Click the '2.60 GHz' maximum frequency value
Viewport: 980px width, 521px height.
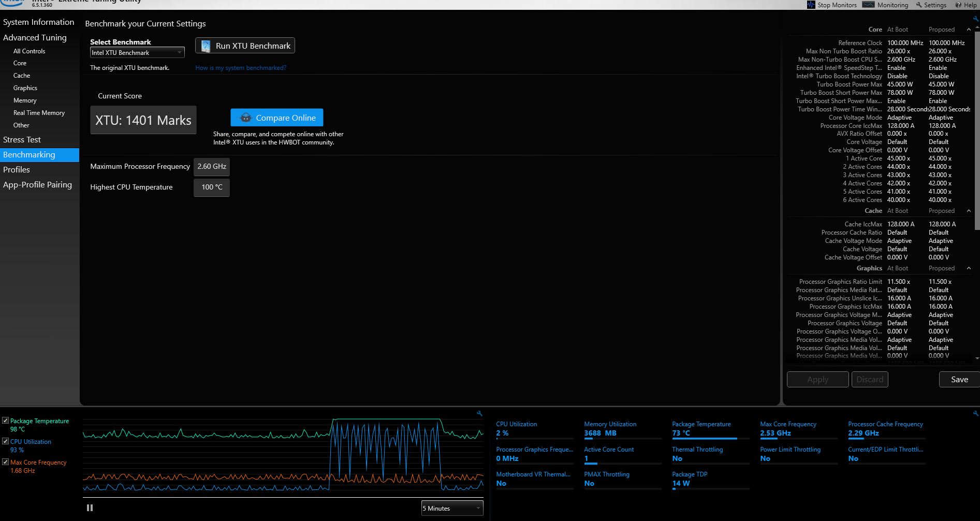coord(212,167)
